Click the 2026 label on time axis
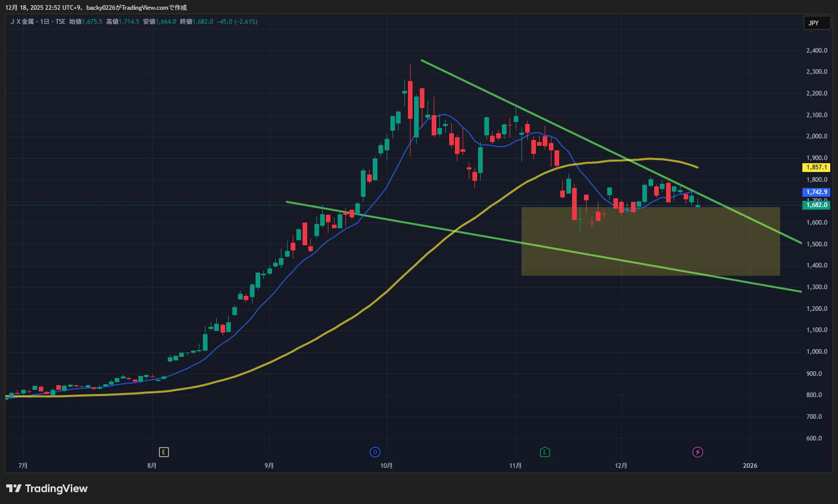 [750, 466]
